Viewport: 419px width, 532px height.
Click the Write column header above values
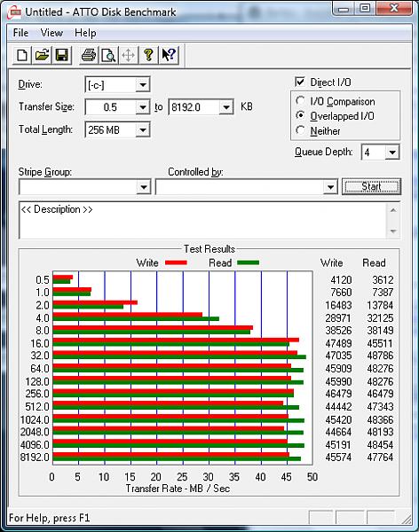[x=331, y=263]
